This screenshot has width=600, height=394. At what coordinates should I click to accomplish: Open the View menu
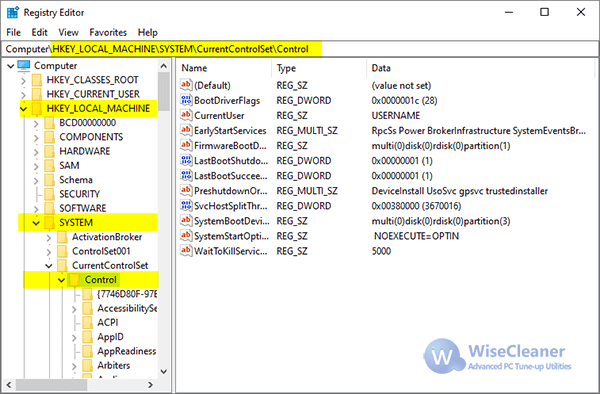click(x=68, y=33)
